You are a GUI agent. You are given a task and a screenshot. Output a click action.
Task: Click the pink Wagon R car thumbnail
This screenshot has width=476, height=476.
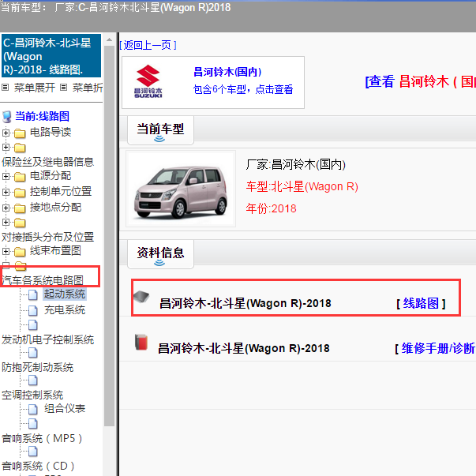click(x=181, y=189)
